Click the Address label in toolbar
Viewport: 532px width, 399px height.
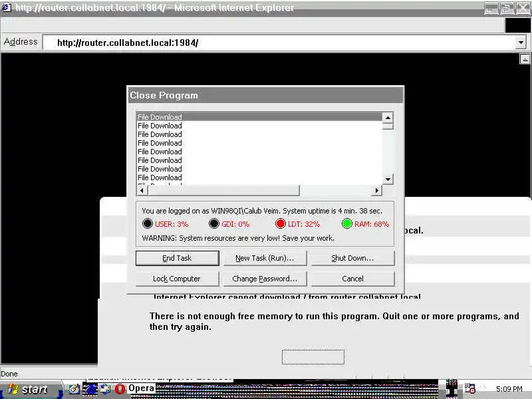point(21,42)
